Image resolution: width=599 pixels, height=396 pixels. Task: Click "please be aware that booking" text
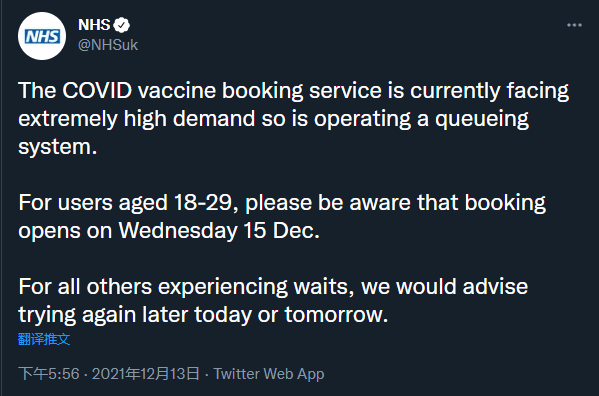click(395, 203)
